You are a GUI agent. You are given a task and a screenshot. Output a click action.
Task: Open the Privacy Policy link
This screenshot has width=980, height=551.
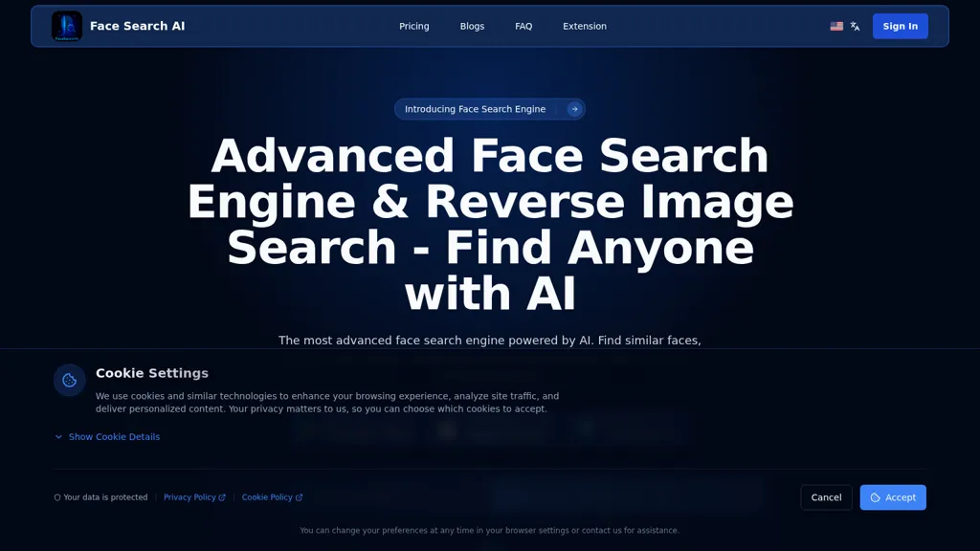pyautogui.click(x=194, y=497)
